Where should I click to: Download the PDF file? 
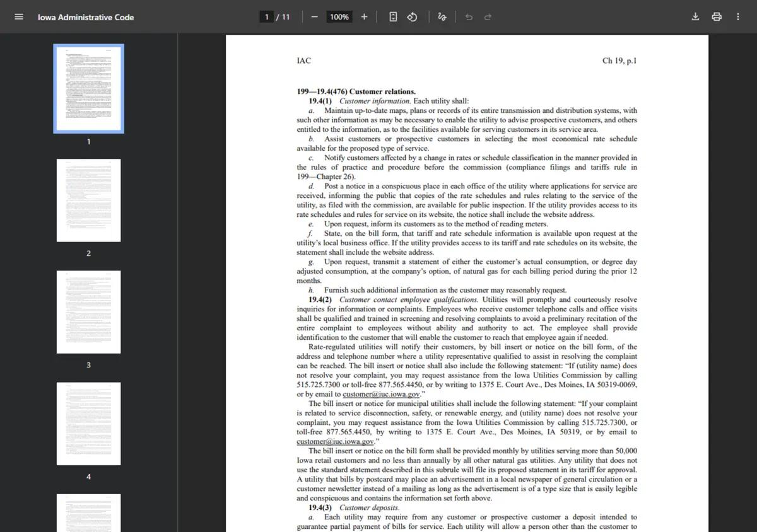click(695, 17)
